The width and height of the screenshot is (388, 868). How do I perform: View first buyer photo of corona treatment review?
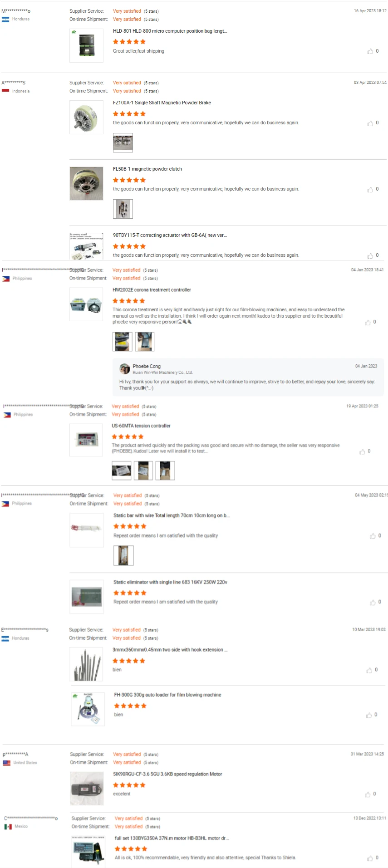[x=123, y=342]
